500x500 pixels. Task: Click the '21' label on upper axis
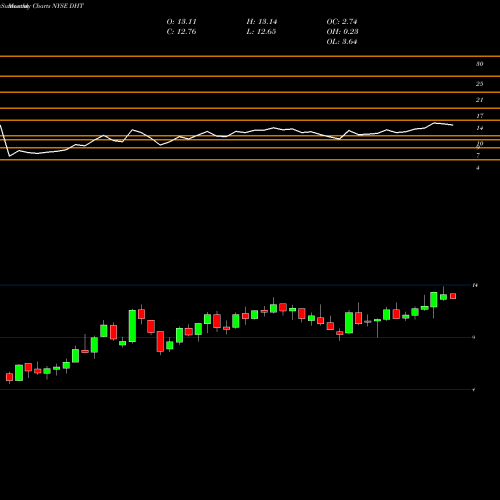(x=479, y=100)
